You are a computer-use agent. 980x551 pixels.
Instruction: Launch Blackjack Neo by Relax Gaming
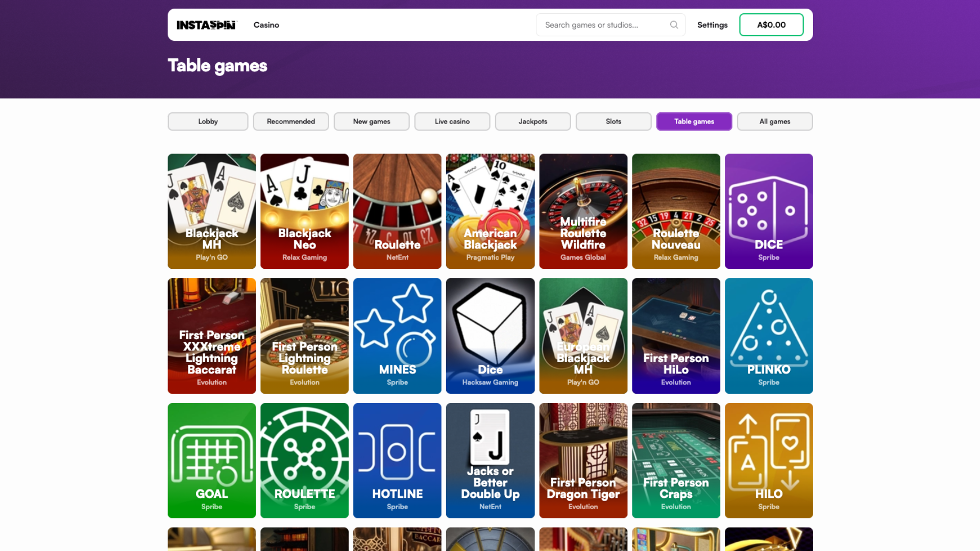tap(305, 211)
